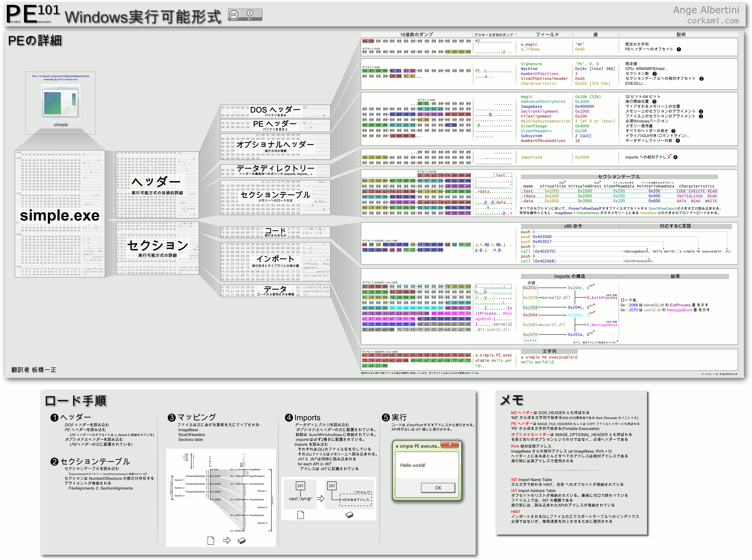Click the 0x2078 box in the Imports structure

(530, 298)
